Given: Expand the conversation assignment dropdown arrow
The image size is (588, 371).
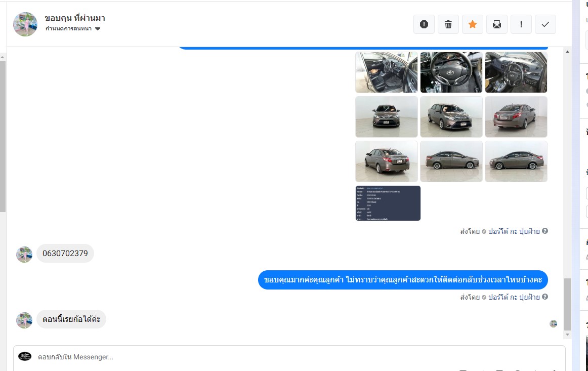Looking at the screenshot, I should 98,29.
